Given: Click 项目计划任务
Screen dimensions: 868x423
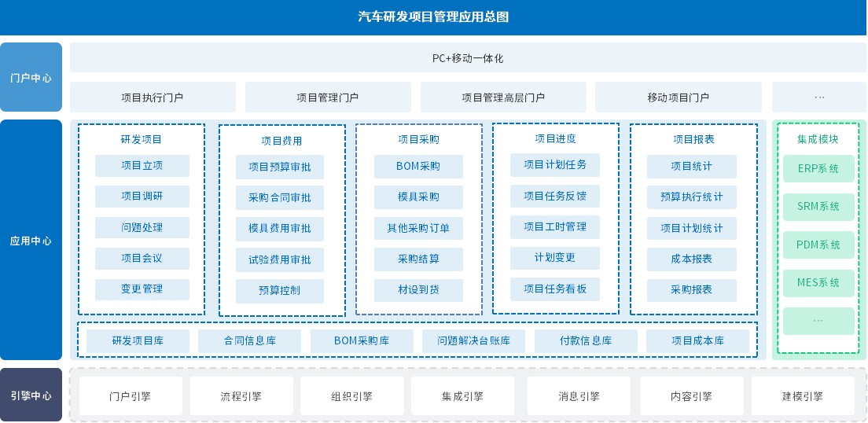Looking at the screenshot, I should (555, 165).
